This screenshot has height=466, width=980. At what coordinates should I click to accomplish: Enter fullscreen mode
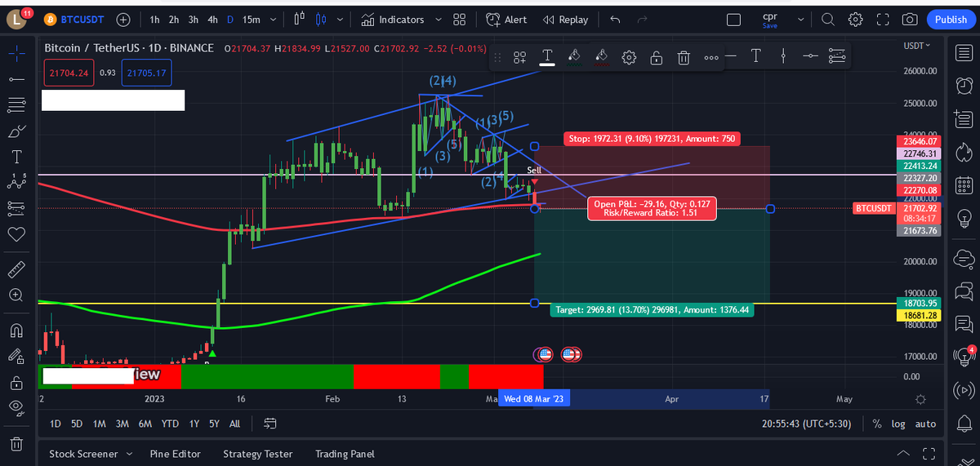coord(883,19)
